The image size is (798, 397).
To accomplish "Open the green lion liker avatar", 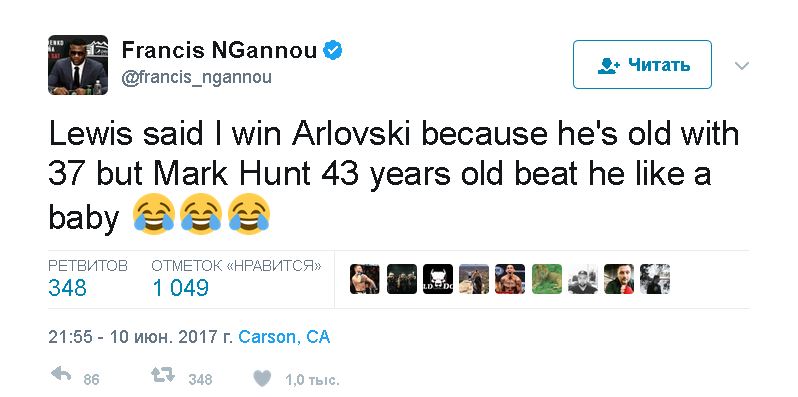I will 547,279.
